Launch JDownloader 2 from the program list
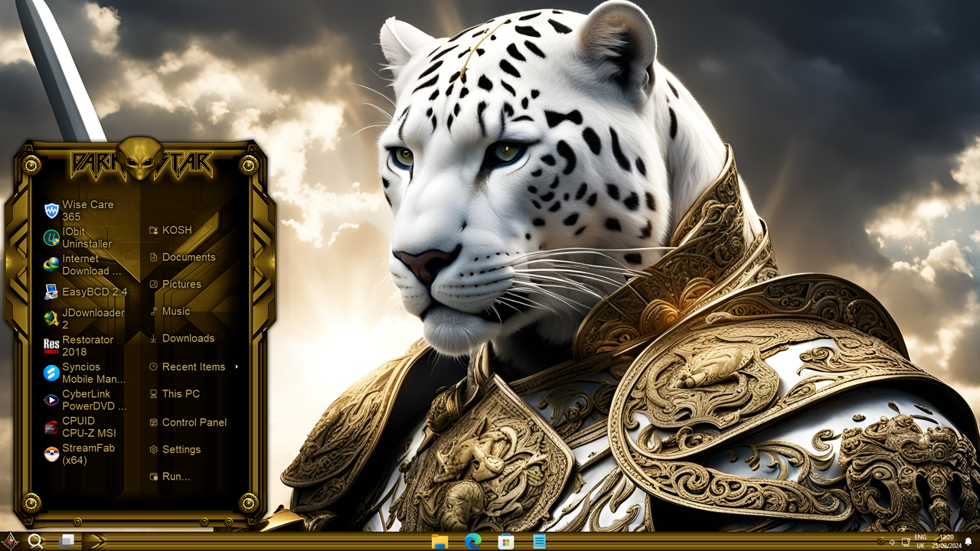Image resolution: width=980 pixels, height=551 pixels. coord(85,318)
